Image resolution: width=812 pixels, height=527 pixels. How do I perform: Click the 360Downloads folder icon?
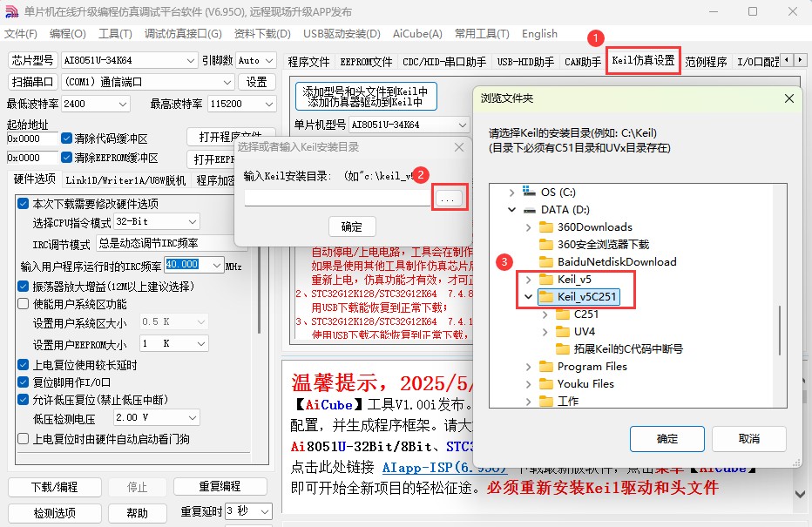coord(546,226)
